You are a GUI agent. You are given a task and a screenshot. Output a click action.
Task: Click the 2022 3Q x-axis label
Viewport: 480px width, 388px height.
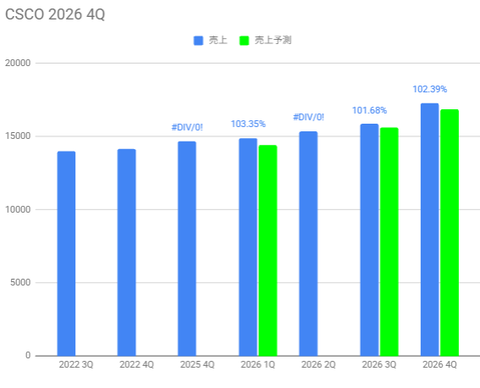pos(76,365)
